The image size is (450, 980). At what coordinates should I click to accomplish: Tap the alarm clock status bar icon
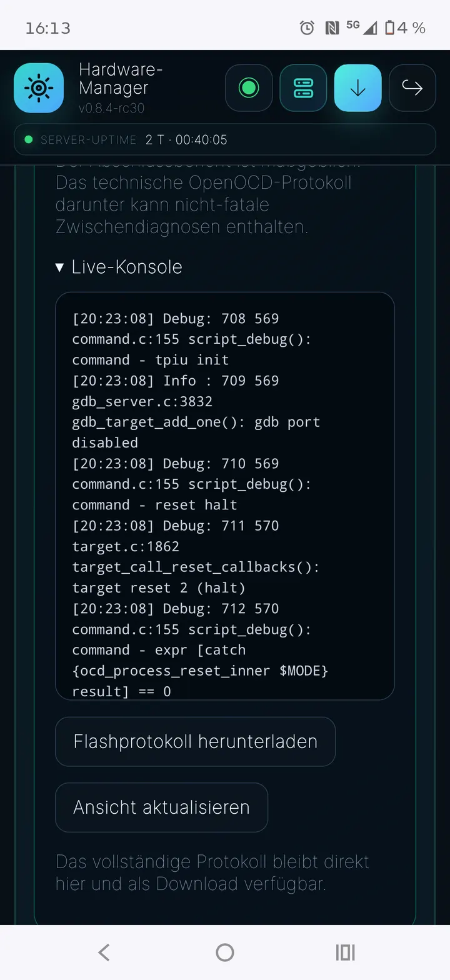click(307, 27)
